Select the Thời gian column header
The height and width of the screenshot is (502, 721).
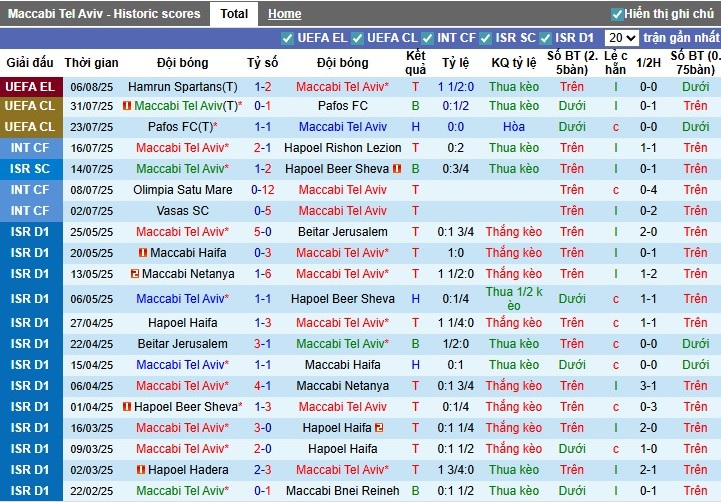coord(92,63)
